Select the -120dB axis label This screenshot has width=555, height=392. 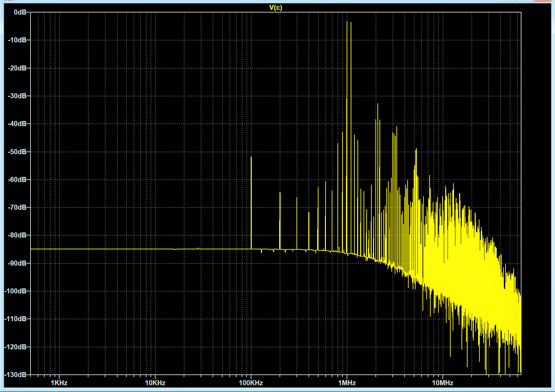(16, 347)
